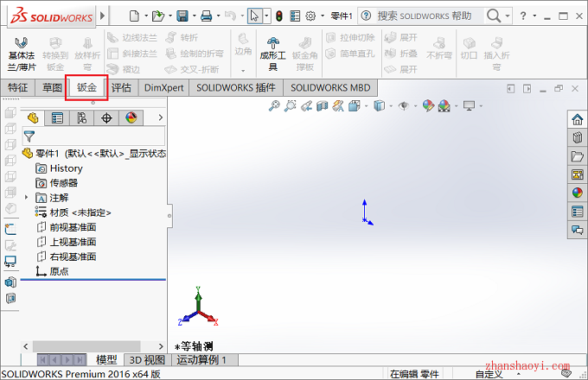
Task: Expand more manager tabs chevron arrow
Action: click(161, 117)
